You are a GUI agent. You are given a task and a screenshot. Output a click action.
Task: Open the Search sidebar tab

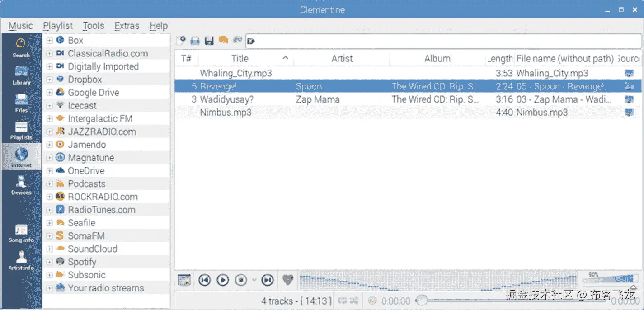pyautogui.click(x=21, y=48)
